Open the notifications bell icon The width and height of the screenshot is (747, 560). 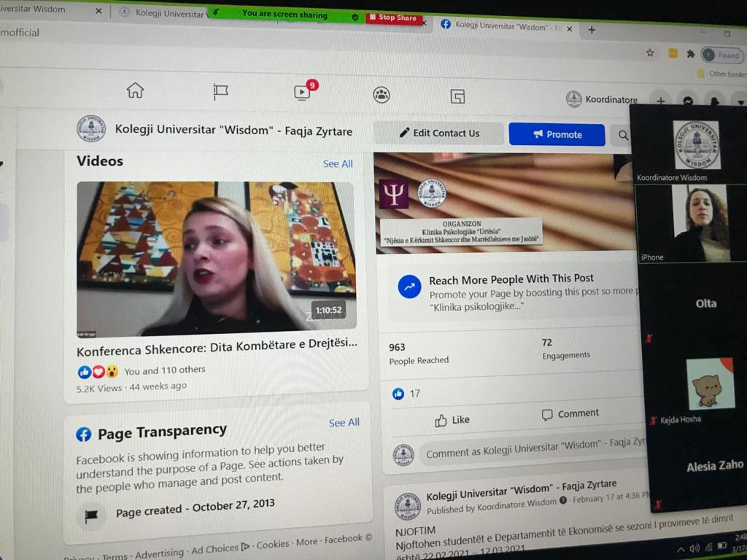tap(714, 101)
